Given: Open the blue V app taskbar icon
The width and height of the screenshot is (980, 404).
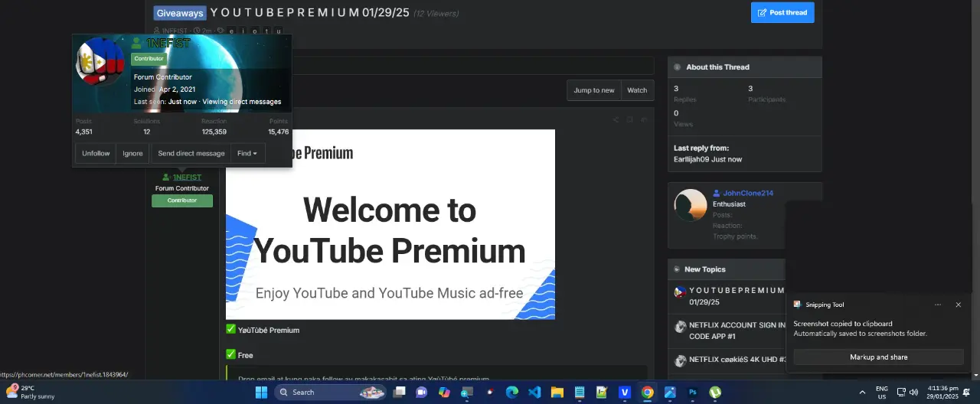Looking at the screenshot, I should (625, 392).
